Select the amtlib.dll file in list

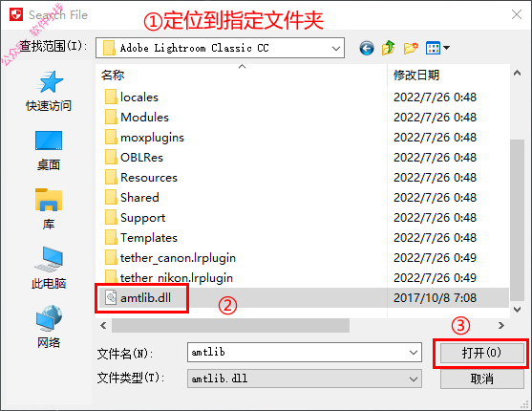tap(145, 298)
